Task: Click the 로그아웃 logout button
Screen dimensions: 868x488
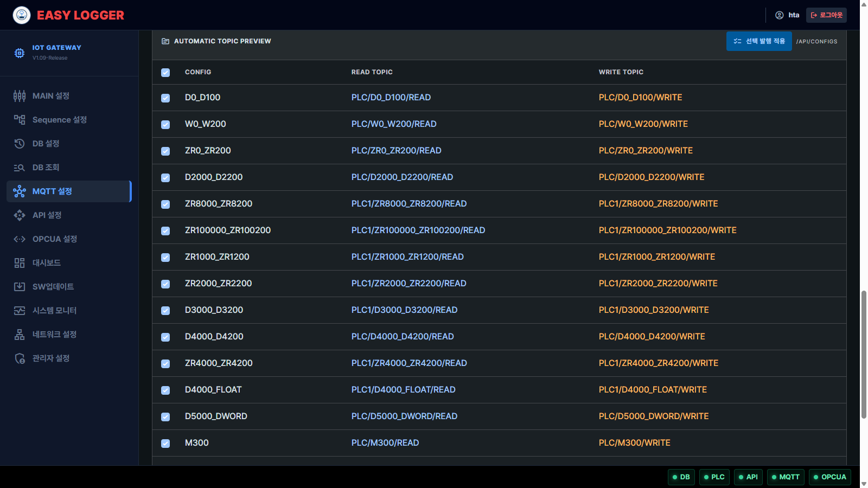Action: point(826,15)
